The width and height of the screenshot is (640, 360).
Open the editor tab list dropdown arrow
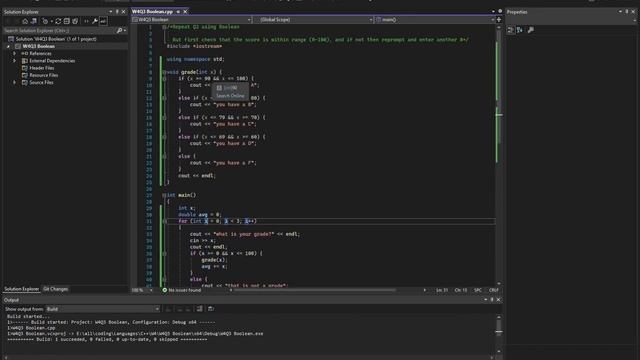[493, 11]
